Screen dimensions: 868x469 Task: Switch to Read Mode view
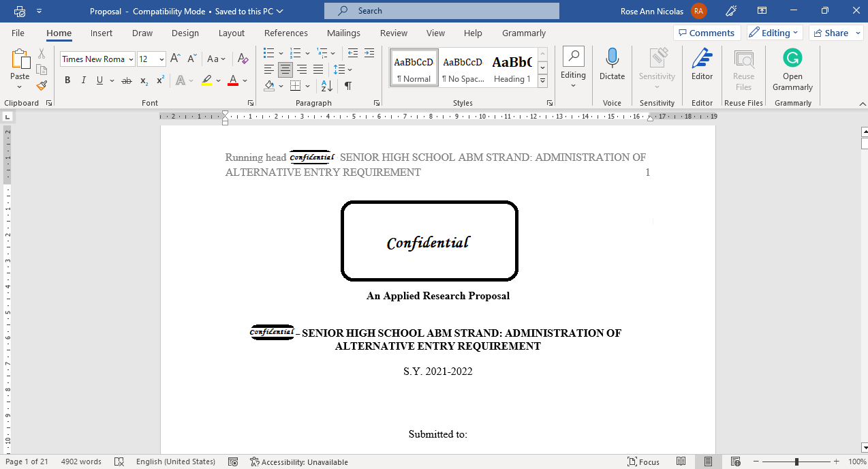pos(681,462)
